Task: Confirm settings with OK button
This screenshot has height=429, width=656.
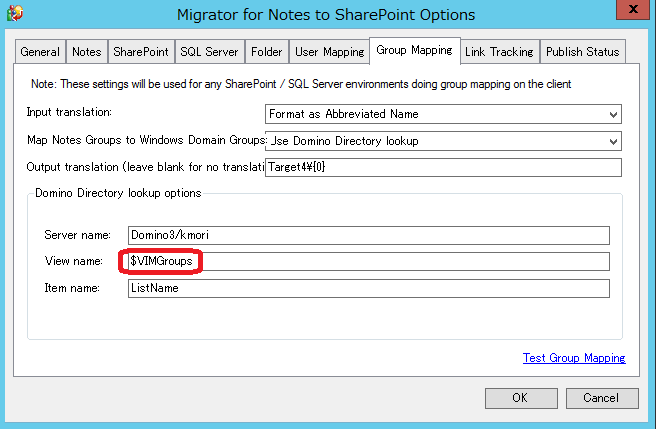Action: pyautogui.click(x=521, y=398)
